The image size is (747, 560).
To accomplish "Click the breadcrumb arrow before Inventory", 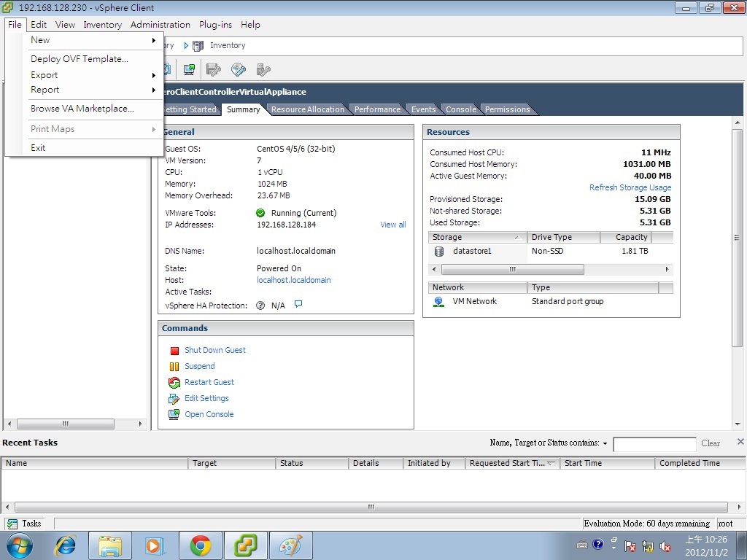I will [x=186, y=46].
